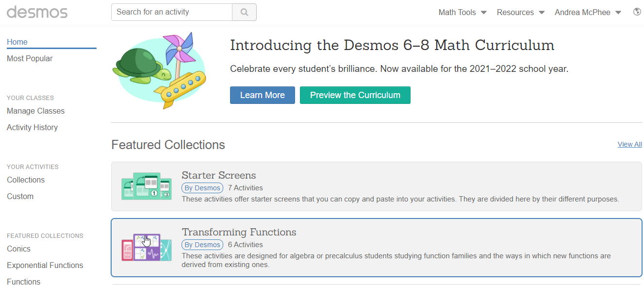Viewport: 644px width, 285px height.
Task: Open the View All featured collections link
Action: (629, 144)
